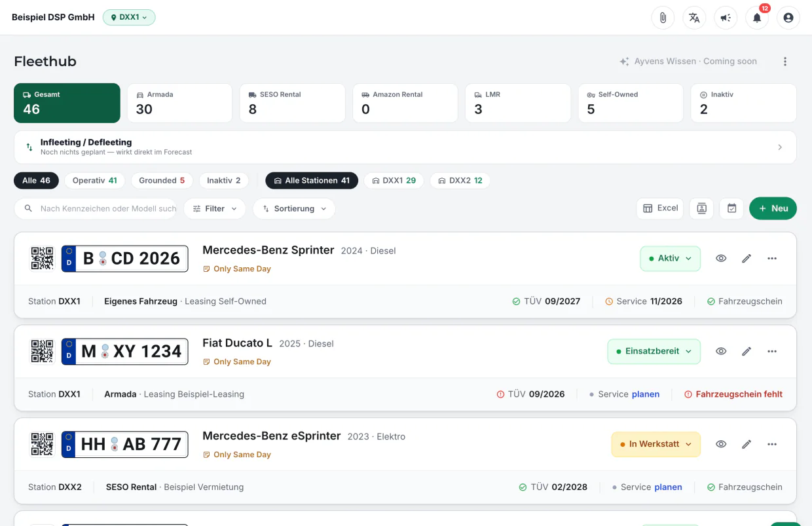Image resolution: width=812 pixels, height=526 pixels.
Task: Select the Amazon Rental 0 card
Action: coord(405,103)
